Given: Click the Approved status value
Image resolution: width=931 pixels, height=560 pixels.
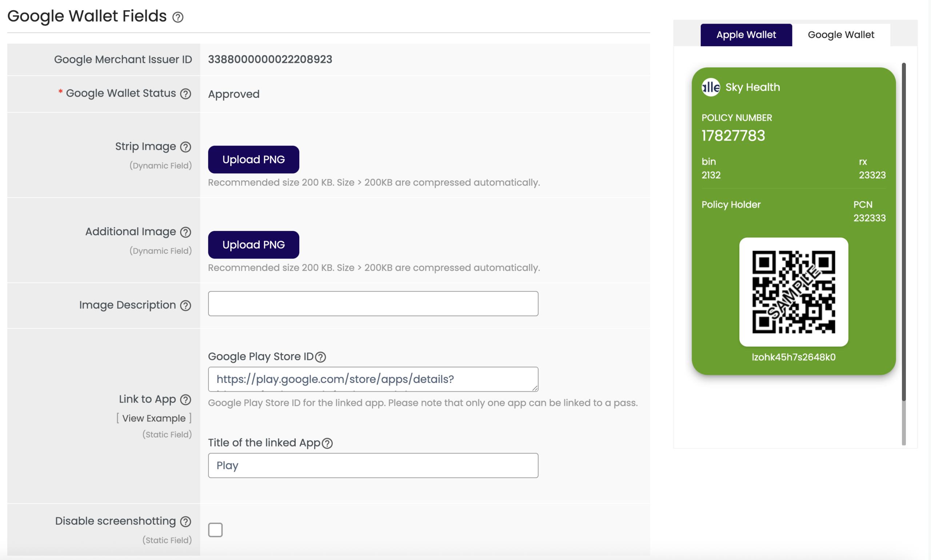Looking at the screenshot, I should (x=234, y=94).
